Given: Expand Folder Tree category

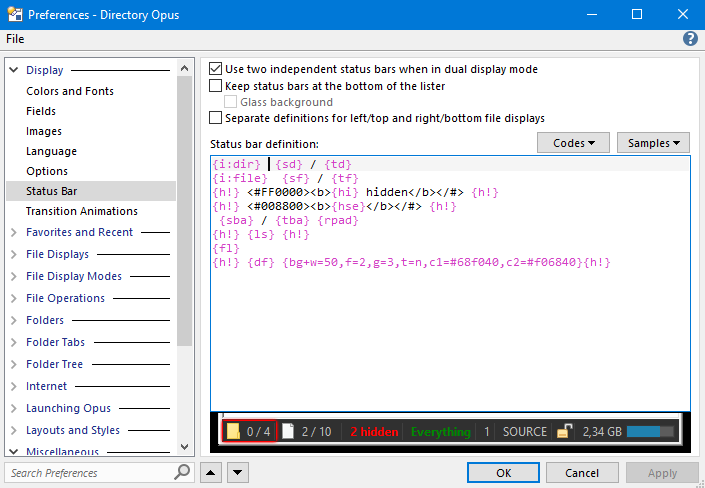Looking at the screenshot, I should [14, 364].
